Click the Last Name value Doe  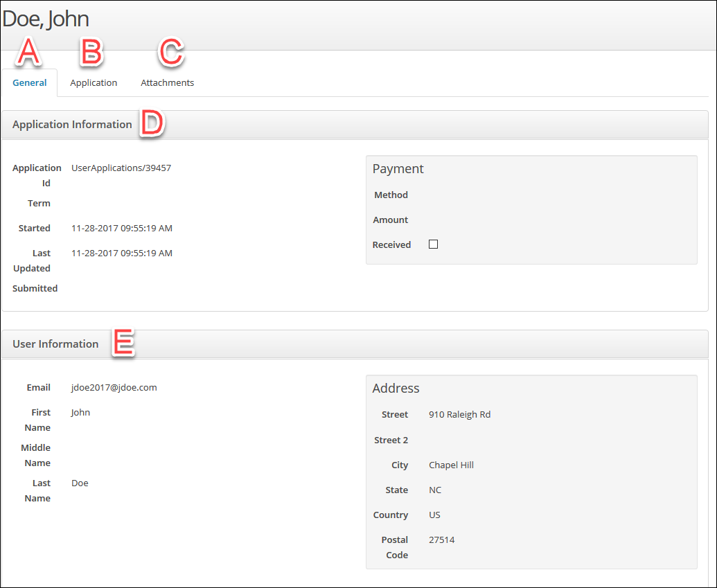coord(79,483)
